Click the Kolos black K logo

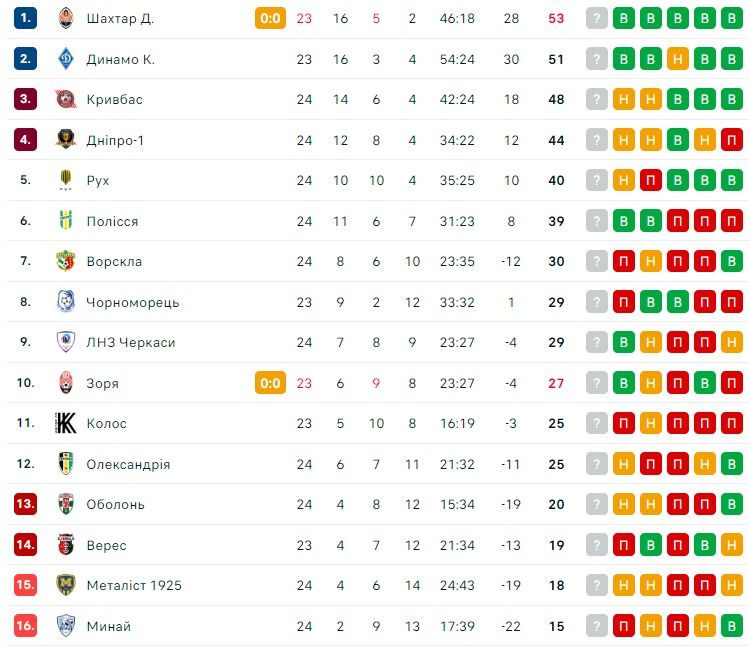(x=66, y=423)
